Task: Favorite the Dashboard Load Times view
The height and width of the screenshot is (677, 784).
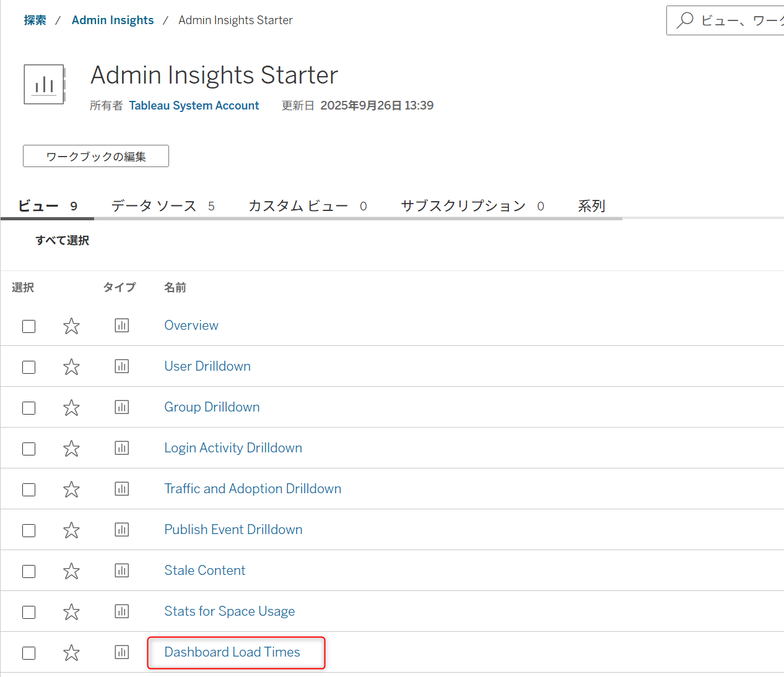Action: pyautogui.click(x=71, y=652)
